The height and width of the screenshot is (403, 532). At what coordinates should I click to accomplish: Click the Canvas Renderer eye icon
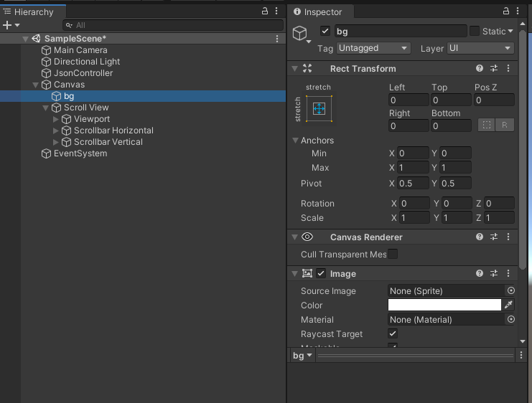(307, 237)
